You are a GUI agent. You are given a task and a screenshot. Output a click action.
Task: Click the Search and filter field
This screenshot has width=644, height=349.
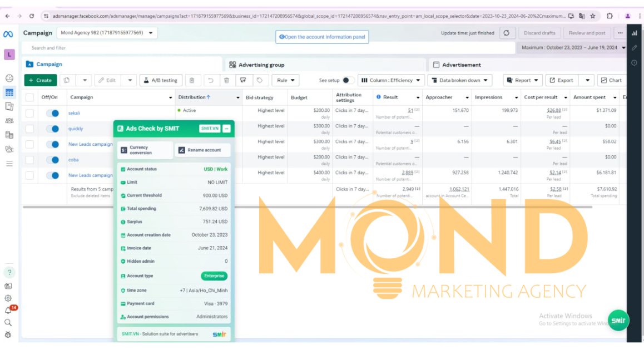coord(269,48)
